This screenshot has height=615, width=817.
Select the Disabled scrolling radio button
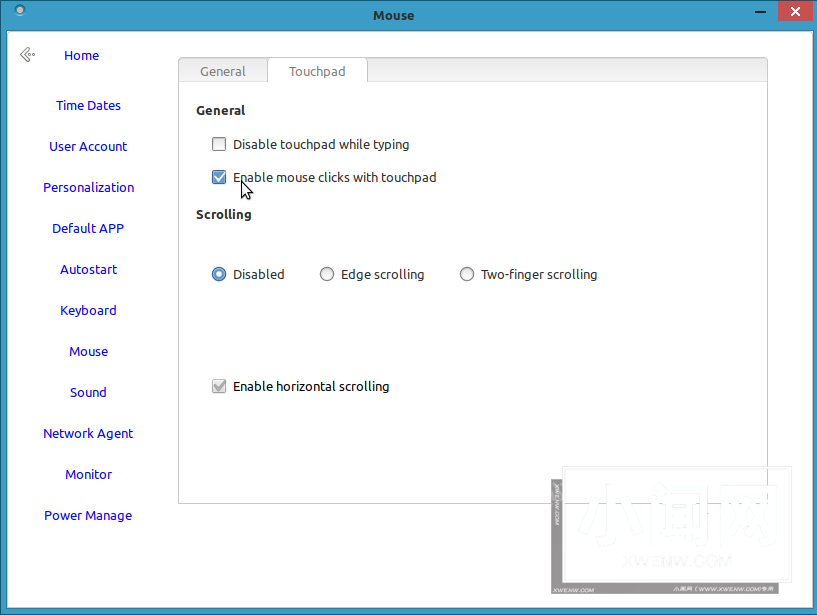click(219, 274)
